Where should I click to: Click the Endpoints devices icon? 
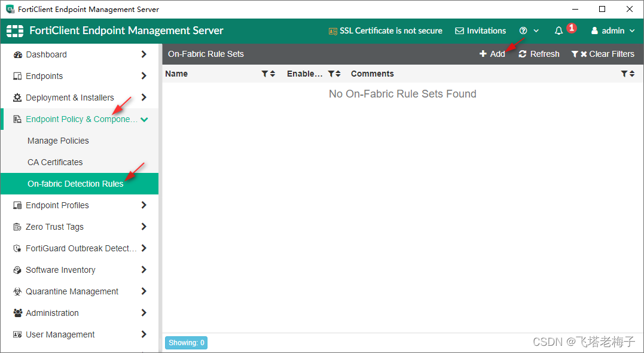18,76
